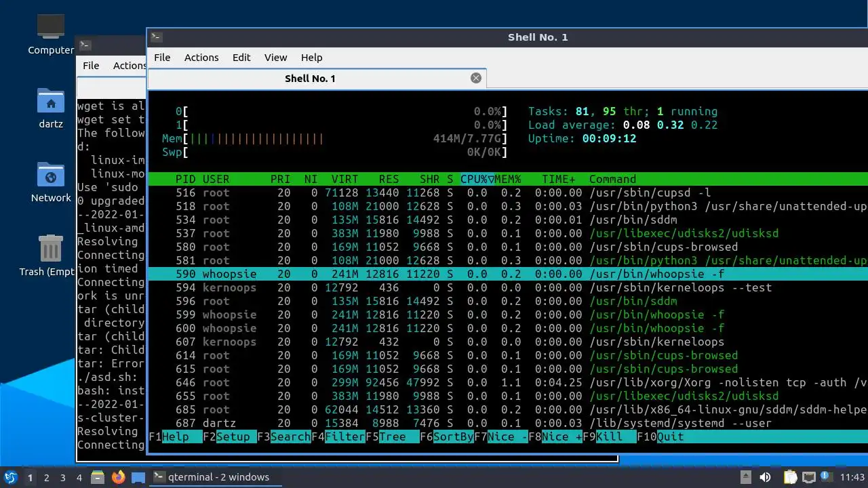Sort by the TIME+ column header
Viewport: 868px width, 488px height.
tap(559, 179)
